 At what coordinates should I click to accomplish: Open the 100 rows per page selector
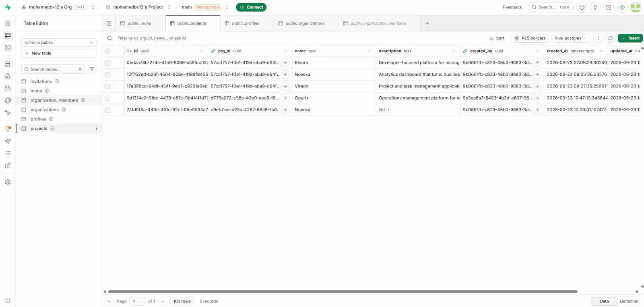tap(182, 301)
